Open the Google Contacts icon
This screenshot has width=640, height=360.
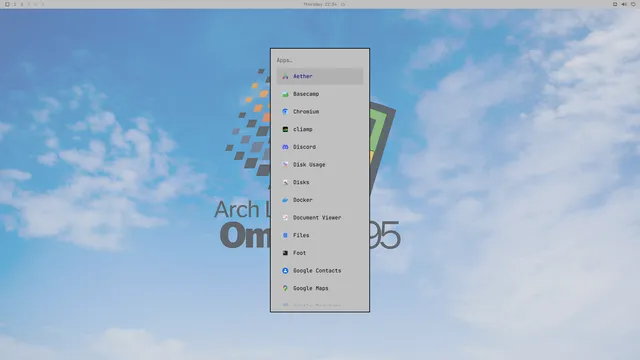pyautogui.click(x=285, y=271)
